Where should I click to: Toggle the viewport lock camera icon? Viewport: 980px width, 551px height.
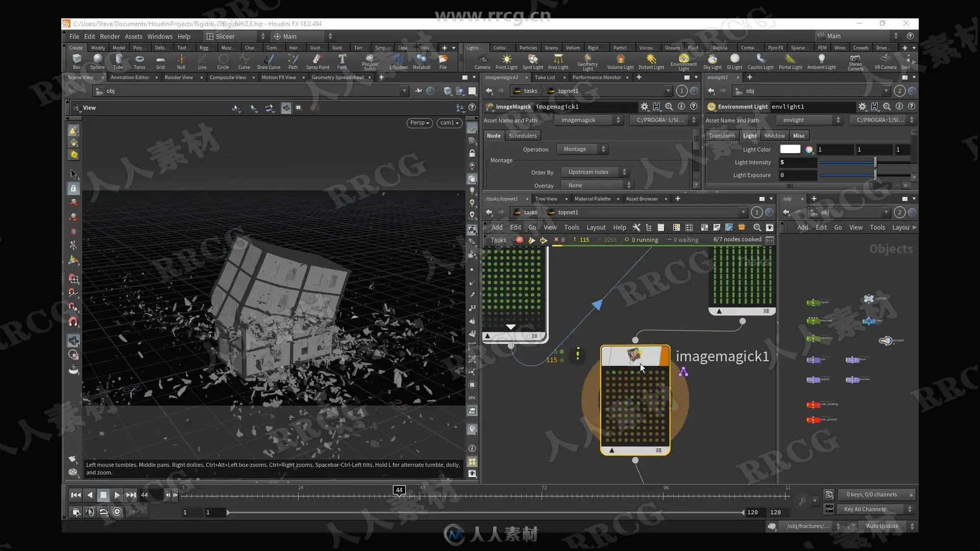472,153
